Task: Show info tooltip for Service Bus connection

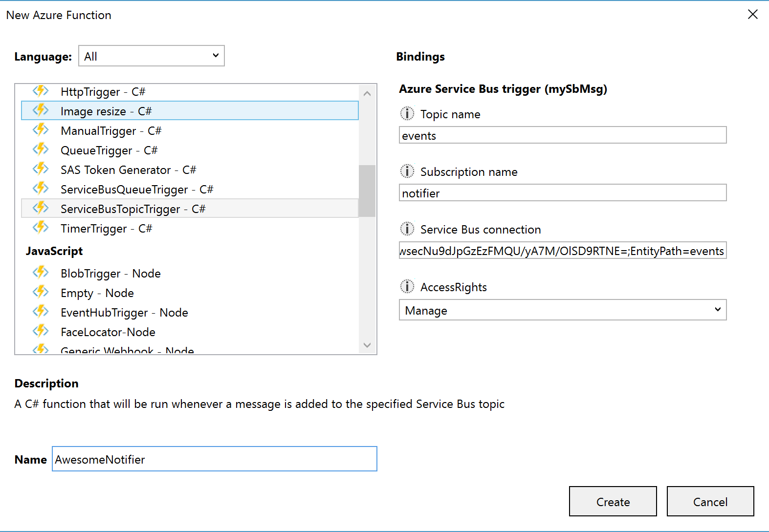Action: pos(407,229)
